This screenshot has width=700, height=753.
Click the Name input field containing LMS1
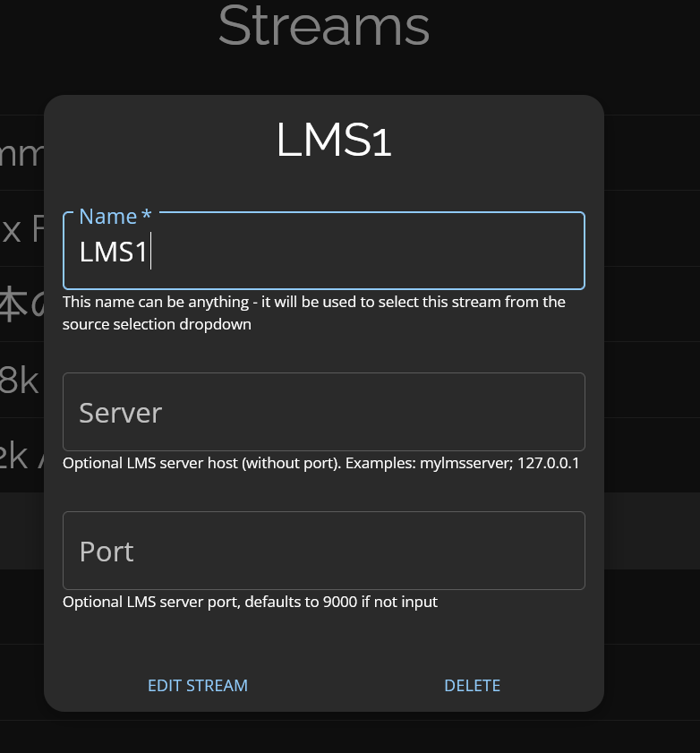(x=324, y=251)
